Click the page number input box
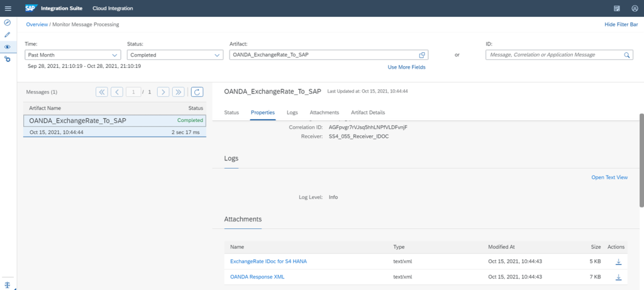The height and width of the screenshot is (290, 644). (x=133, y=92)
